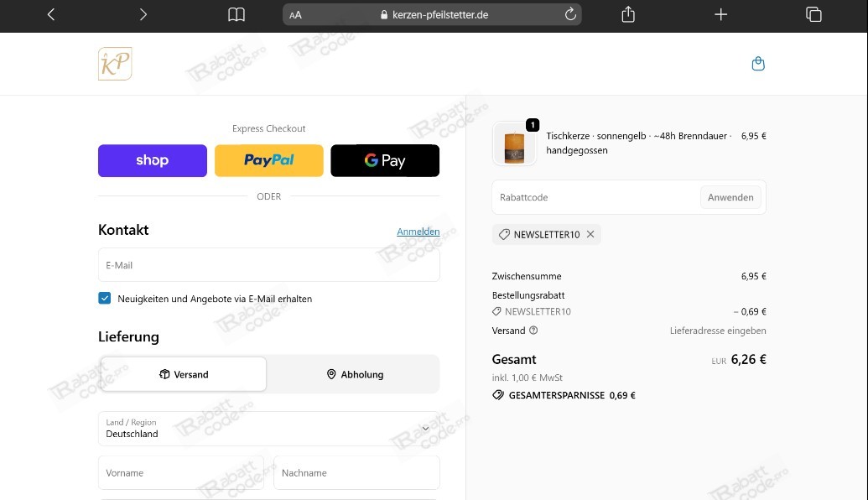Screen dimensions: 868x500
Task: Click the browser forward arrow
Action: click(x=143, y=14)
